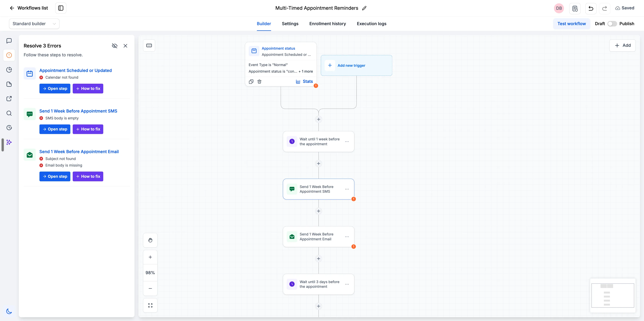Click How to fix for SMS body error
The width and height of the screenshot is (644, 321).
[x=88, y=129]
